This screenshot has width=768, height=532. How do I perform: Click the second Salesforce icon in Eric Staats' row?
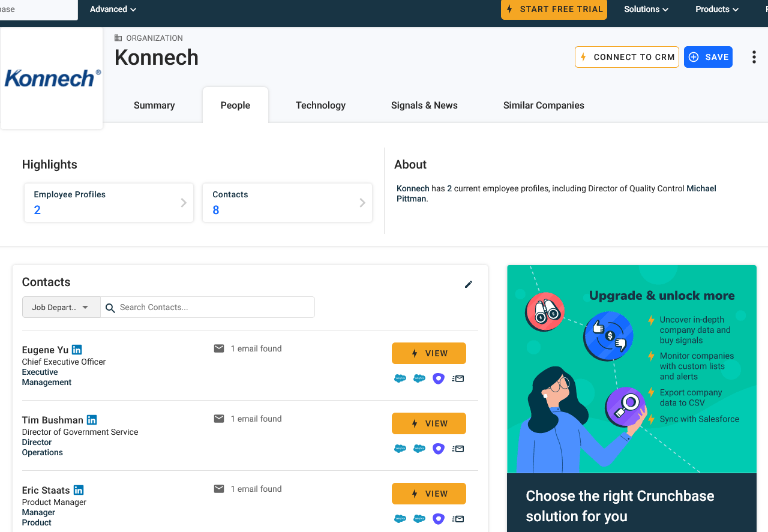click(x=419, y=519)
